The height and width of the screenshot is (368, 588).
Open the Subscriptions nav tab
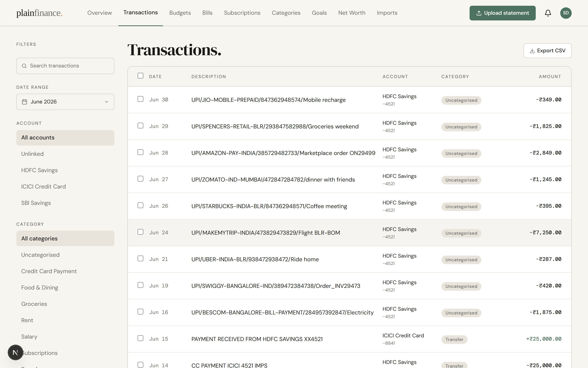pos(242,13)
